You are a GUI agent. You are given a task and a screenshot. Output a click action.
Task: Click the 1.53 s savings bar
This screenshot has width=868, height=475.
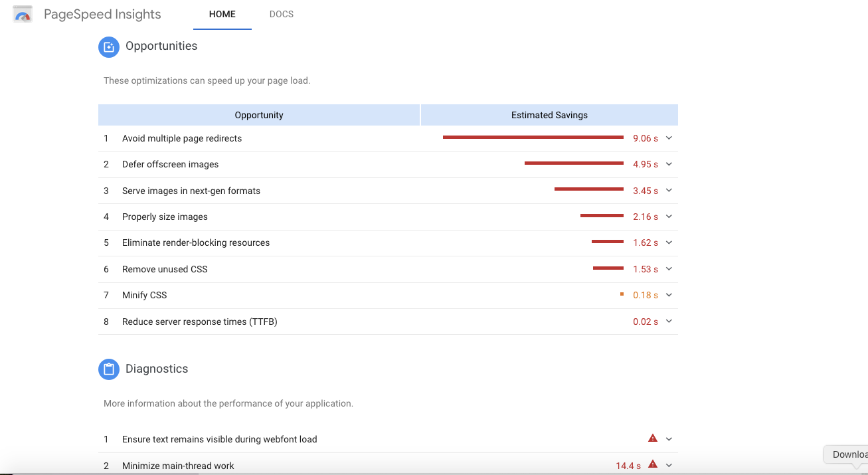(608, 268)
